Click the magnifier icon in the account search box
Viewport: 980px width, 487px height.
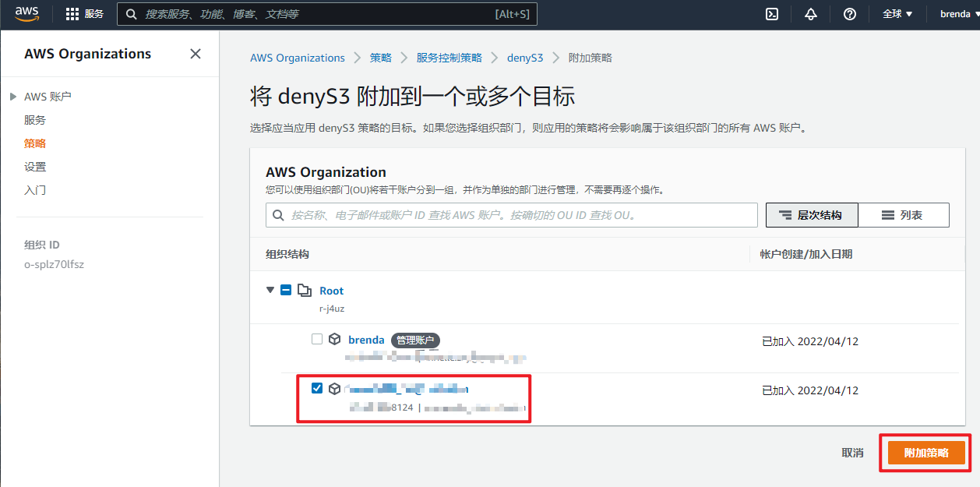pyautogui.click(x=279, y=215)
